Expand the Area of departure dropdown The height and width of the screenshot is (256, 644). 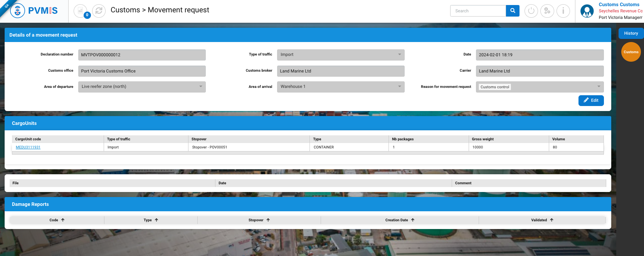click(x=142, y=87)
